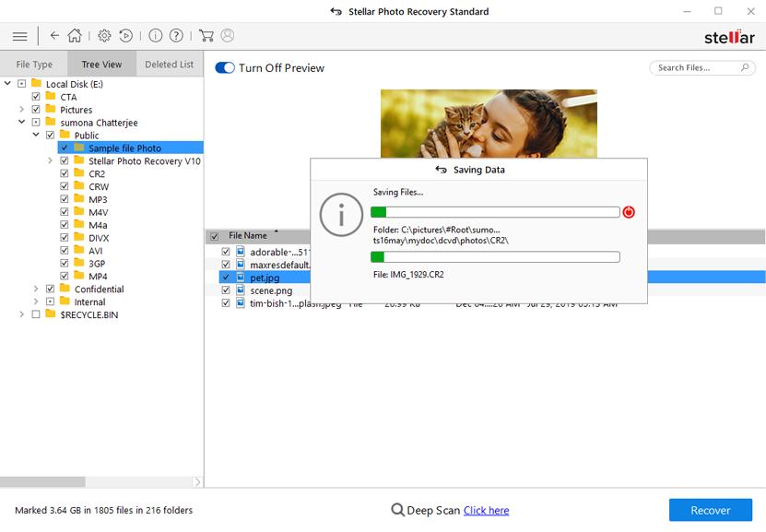Uncheck the CTA folder checkbox
This screenshot has width=766, height=532.
36,97
